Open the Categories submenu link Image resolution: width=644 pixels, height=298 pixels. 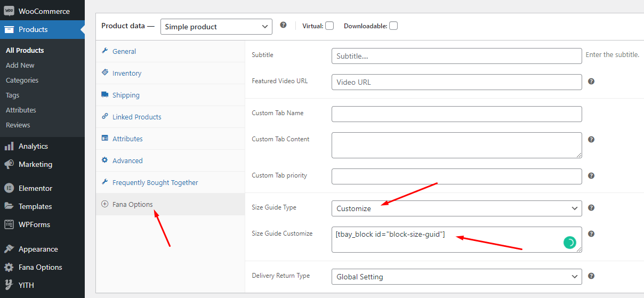22,80
